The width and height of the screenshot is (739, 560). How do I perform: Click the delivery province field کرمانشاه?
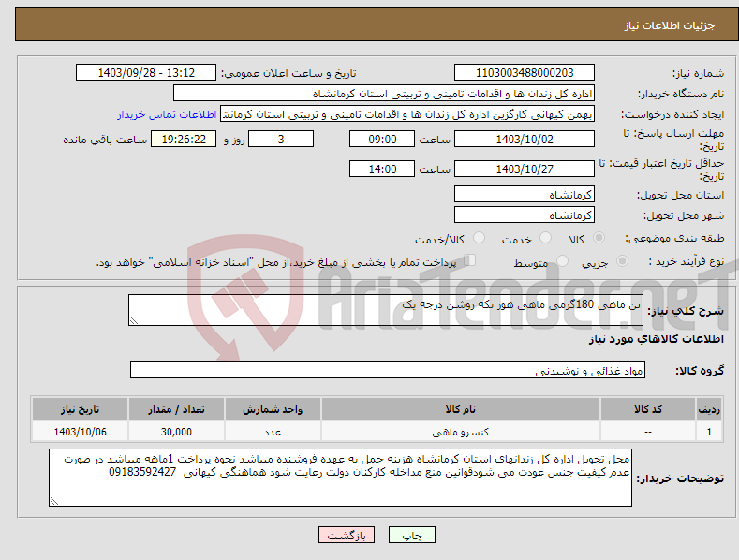coord(525,194)
